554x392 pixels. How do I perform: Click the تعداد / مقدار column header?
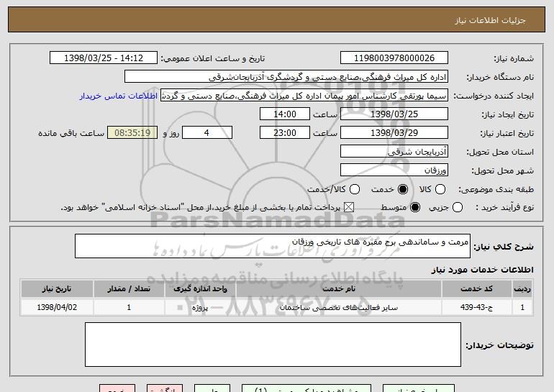click(x=129, y=289)
